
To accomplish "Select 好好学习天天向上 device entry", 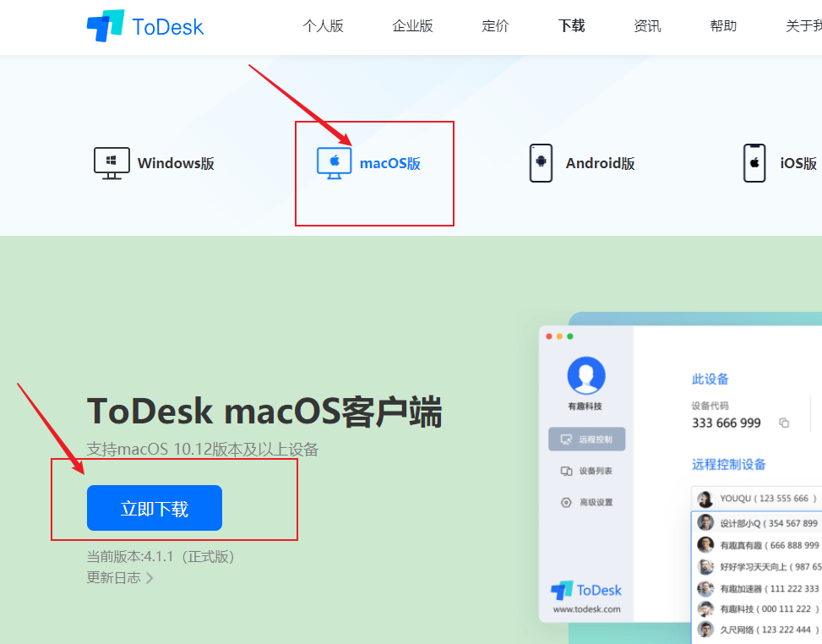I will tap(757, 566).
